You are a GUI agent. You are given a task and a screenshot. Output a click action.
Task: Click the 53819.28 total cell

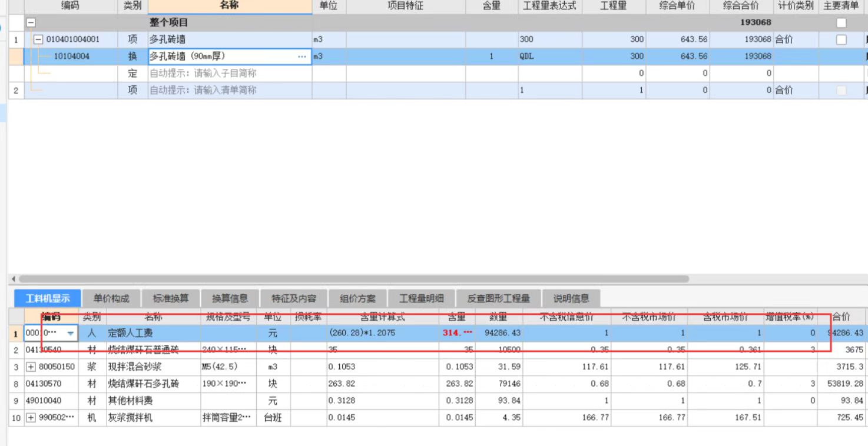coord(842,384)
